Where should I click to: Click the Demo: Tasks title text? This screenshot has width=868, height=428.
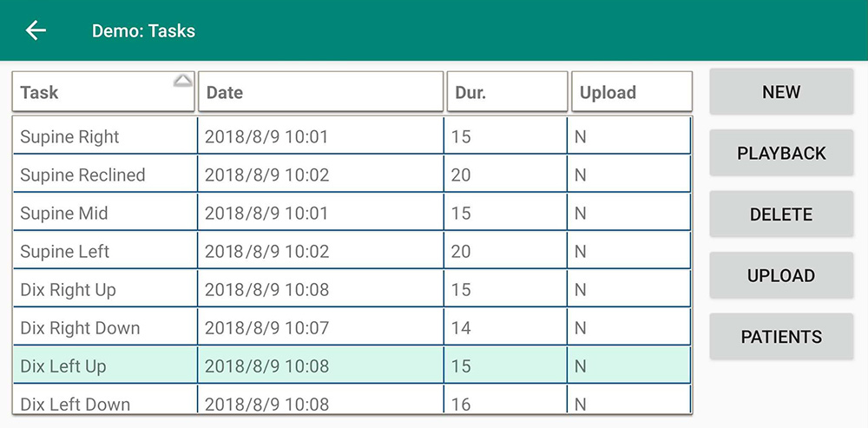coord(143,31)
